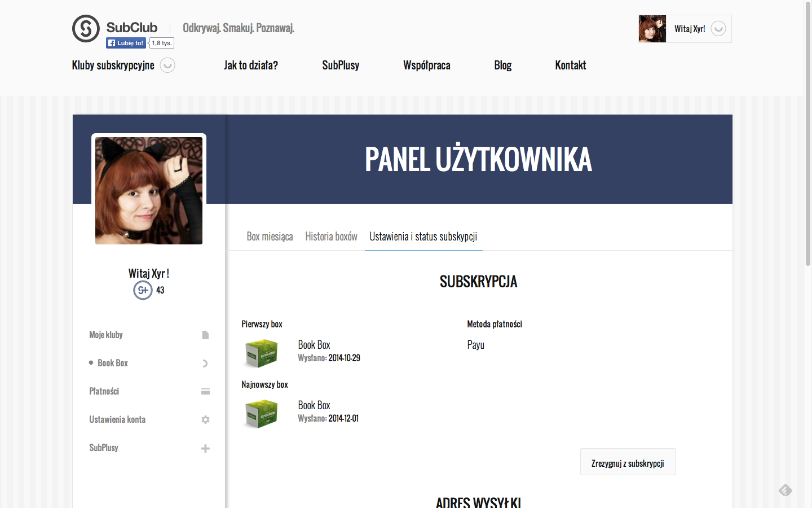Screen dimensions: 812x508
Task: Open the Kontakt page
Action: (x=571, y=65)
